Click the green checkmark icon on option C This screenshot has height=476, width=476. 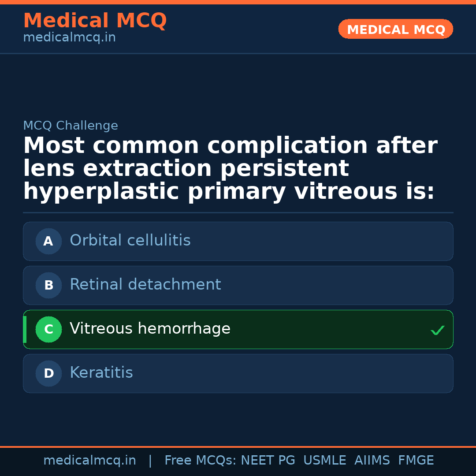point(437,330)
